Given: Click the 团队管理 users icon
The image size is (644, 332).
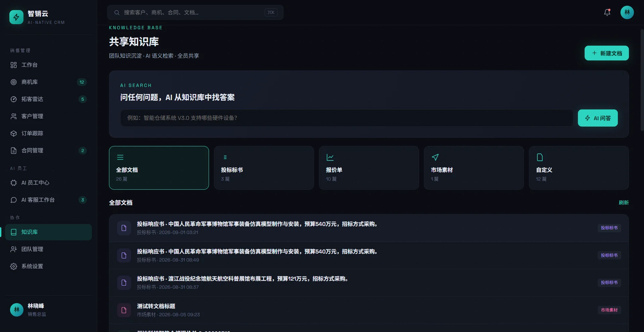Looking at the screenshot, I should (x=13, y=249).
